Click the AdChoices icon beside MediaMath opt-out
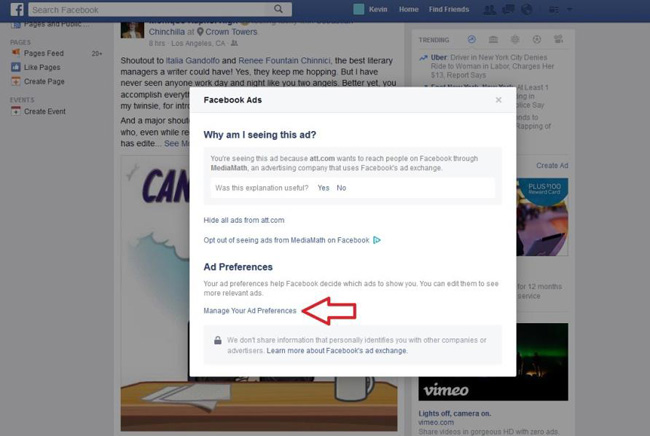 (x=377, y=240)
